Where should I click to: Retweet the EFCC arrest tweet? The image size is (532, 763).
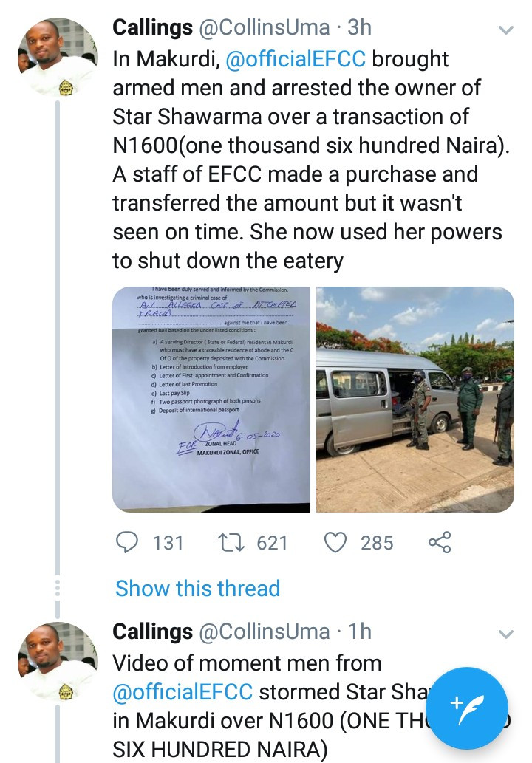(233, 543)
